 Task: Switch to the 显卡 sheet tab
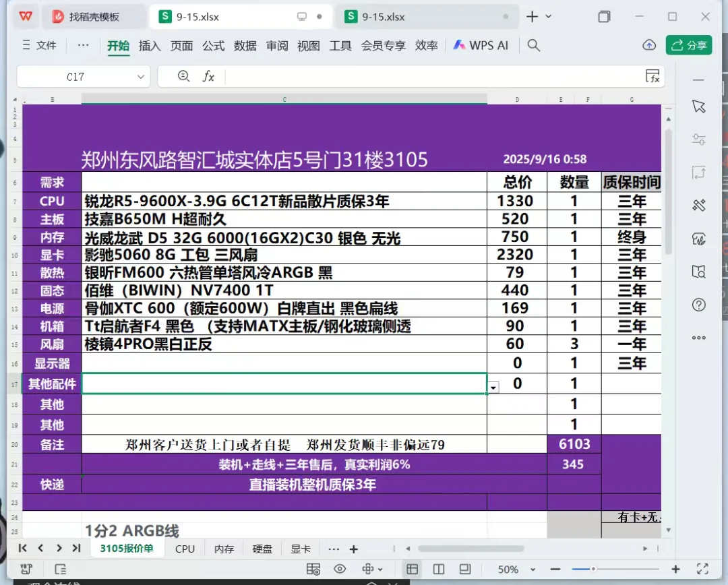pos(301,549)
